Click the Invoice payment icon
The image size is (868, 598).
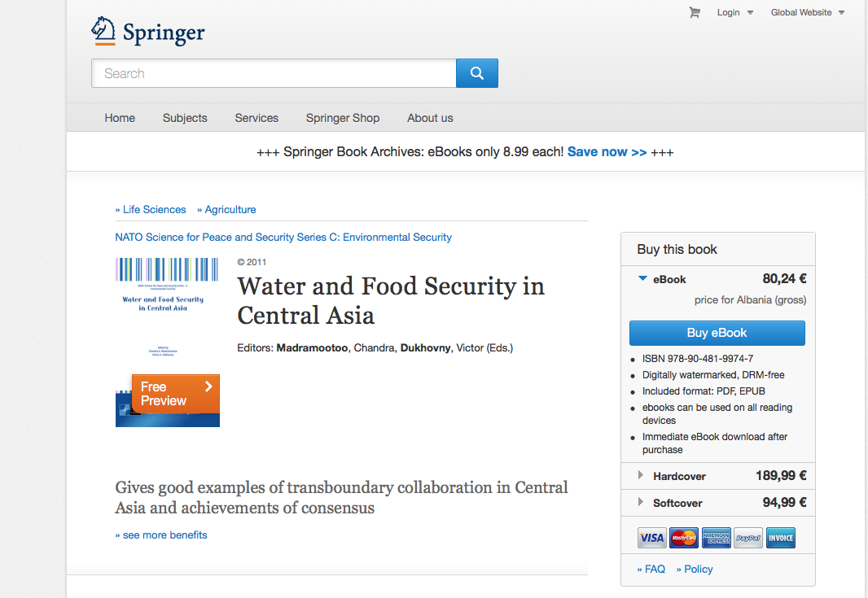[780, 538]
